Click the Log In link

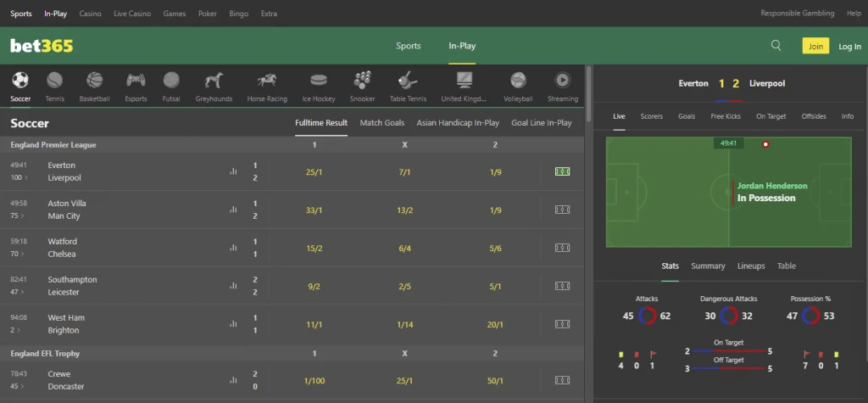tap(849, 47)
